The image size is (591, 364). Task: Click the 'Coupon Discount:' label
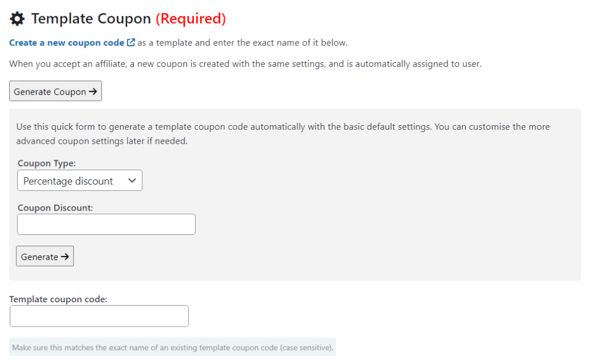click(x=55, y=208)
